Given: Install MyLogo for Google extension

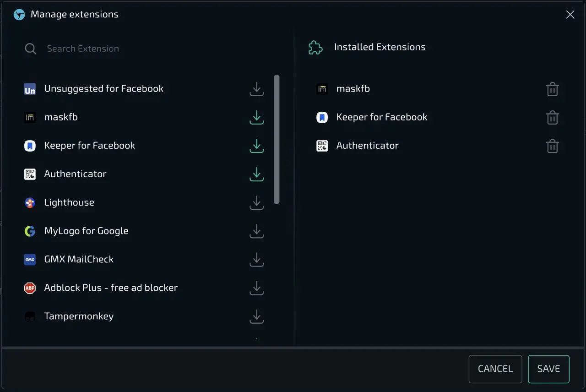Looking at the screenshot, I should [256, 231].
